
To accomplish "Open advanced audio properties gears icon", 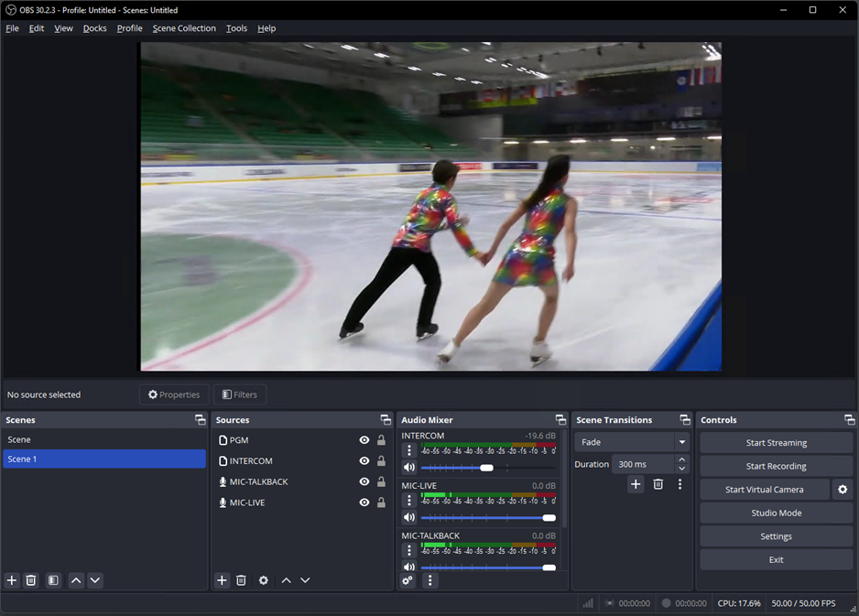I will [408, 580].
